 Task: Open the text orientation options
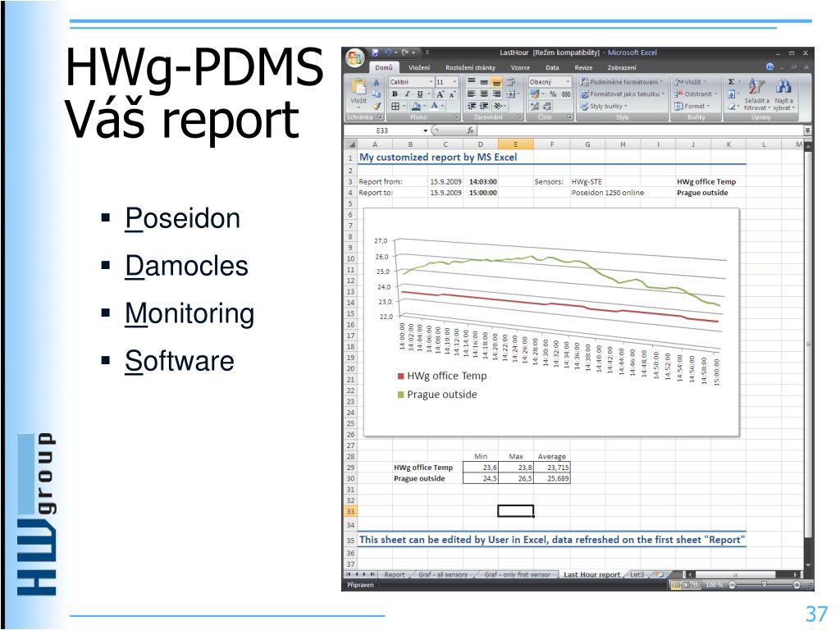click(498, 106)
